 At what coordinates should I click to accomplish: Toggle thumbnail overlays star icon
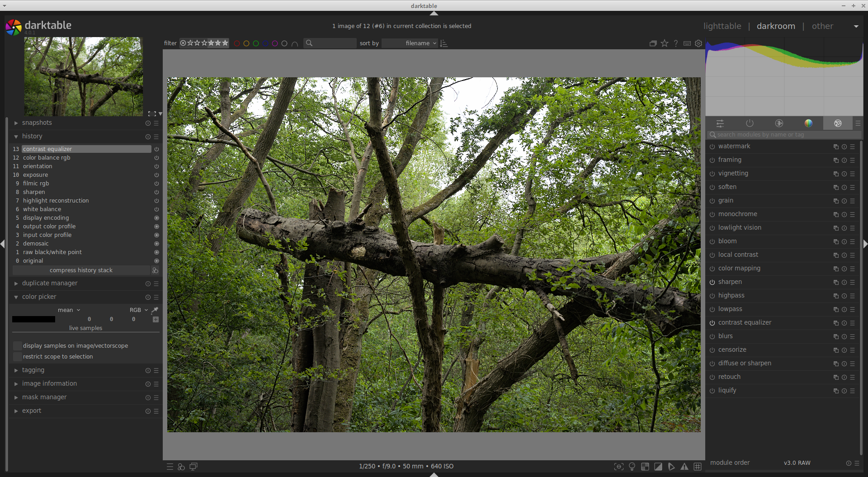point(665,43)
